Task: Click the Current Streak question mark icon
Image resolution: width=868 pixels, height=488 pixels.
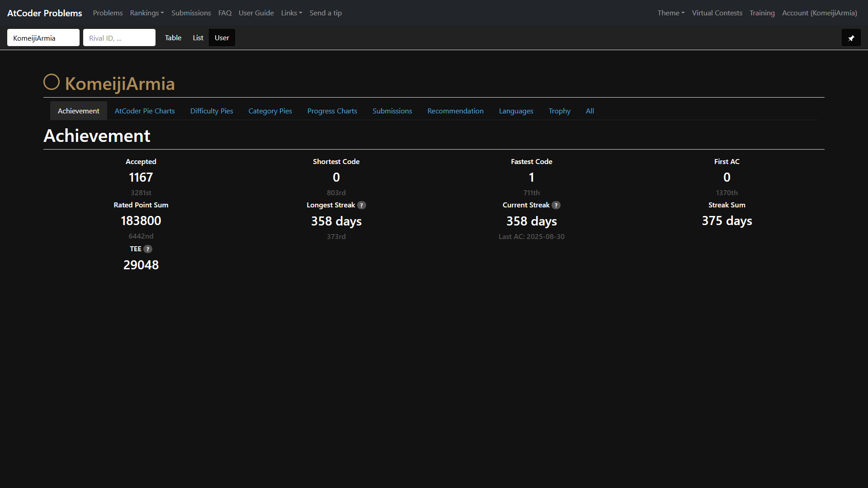Action: (556, 205)
